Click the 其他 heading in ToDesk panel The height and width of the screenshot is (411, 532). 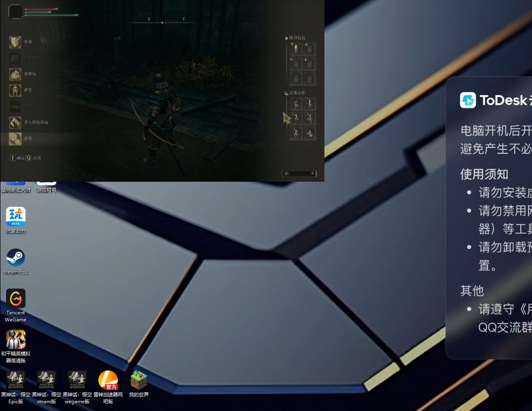[472, 291]
